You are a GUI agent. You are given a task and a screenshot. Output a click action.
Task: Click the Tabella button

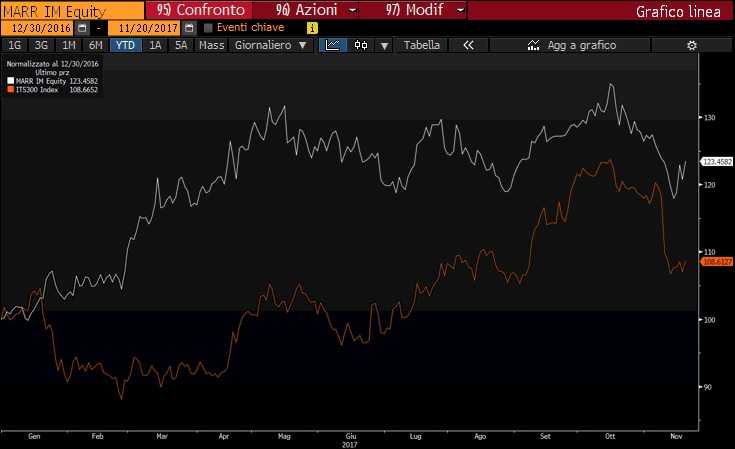[421, 45]
